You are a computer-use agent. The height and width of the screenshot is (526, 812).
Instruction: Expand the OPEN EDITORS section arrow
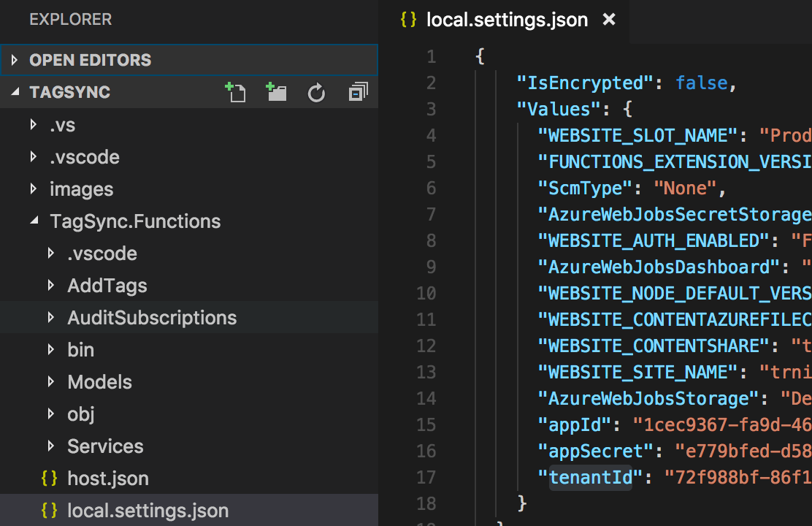(x=15, y=60)
